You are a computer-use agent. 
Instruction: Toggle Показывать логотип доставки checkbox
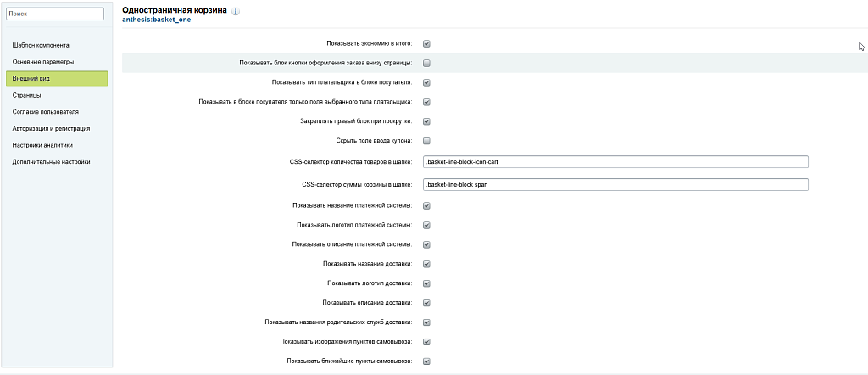(x=427, y=283)
